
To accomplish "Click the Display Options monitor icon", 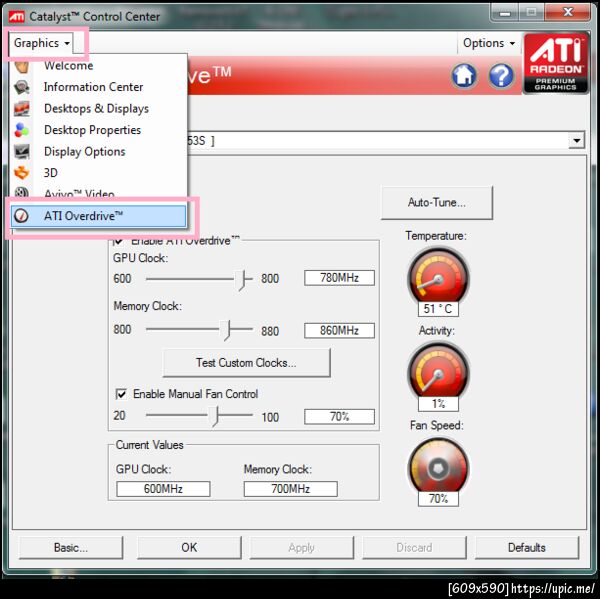I will point(22,152).
